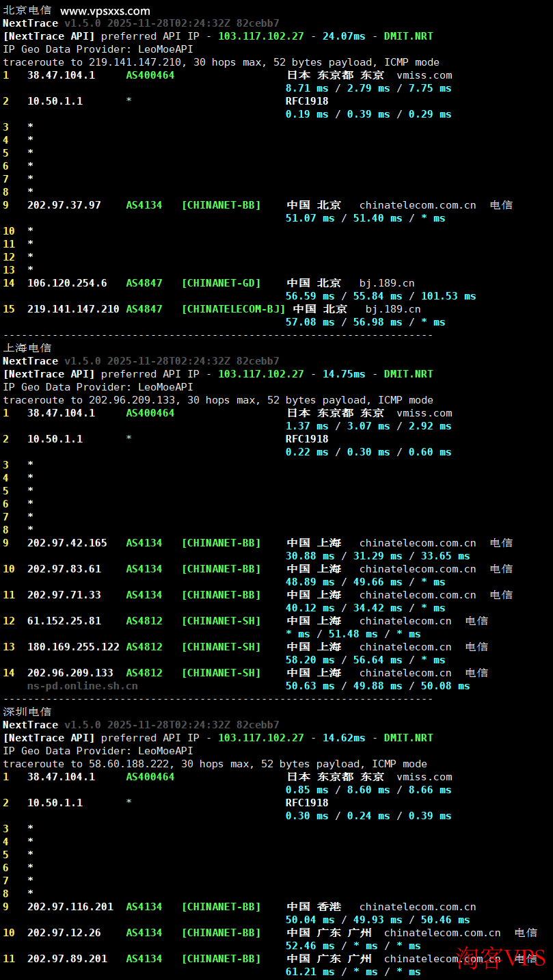
Task: Click the ns-pd.online.sh.cn hostname
Action: tap(82, 686)
